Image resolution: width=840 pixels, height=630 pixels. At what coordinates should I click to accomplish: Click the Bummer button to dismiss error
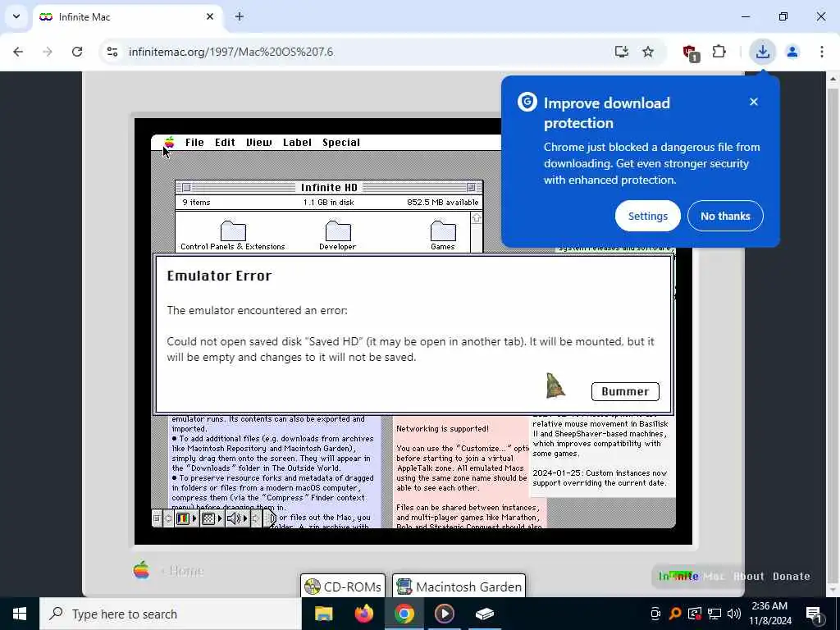click(x=625, y=391)
